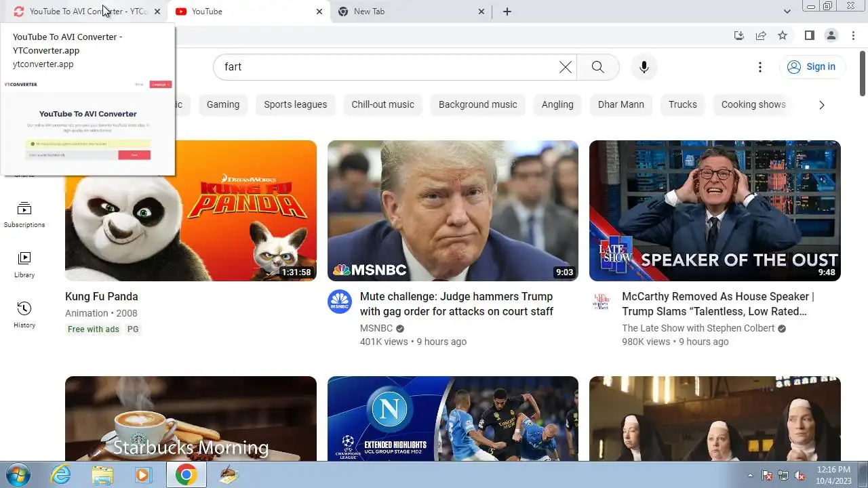Filter by Background music chip

pyautogui.click(x=478, y=104)
